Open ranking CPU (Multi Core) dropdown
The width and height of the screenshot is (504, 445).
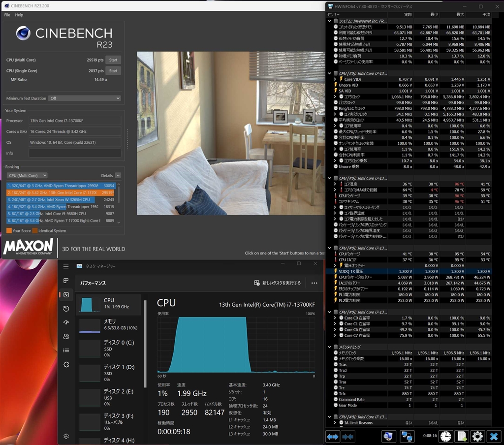click(x=28, y=176)
